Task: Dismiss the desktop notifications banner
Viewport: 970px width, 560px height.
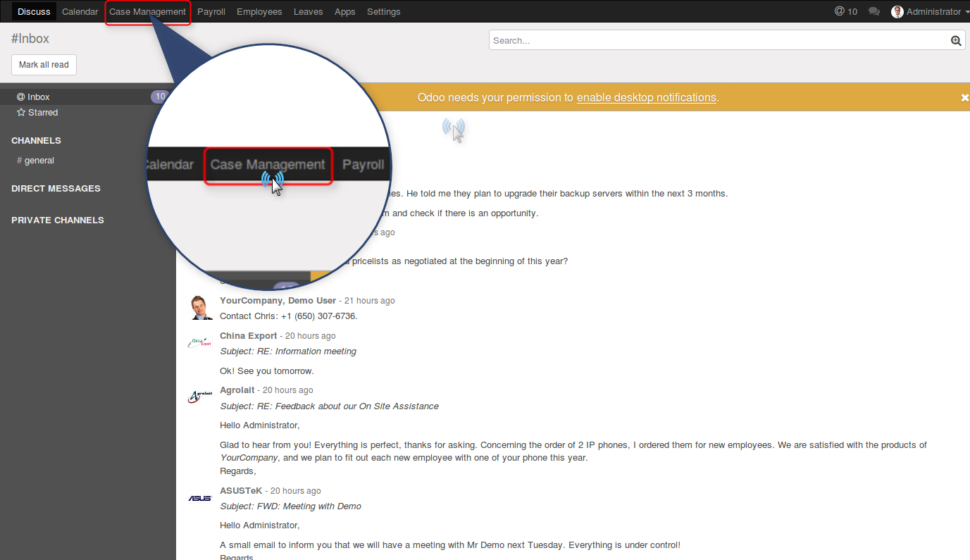Action: tap(965, 98)
